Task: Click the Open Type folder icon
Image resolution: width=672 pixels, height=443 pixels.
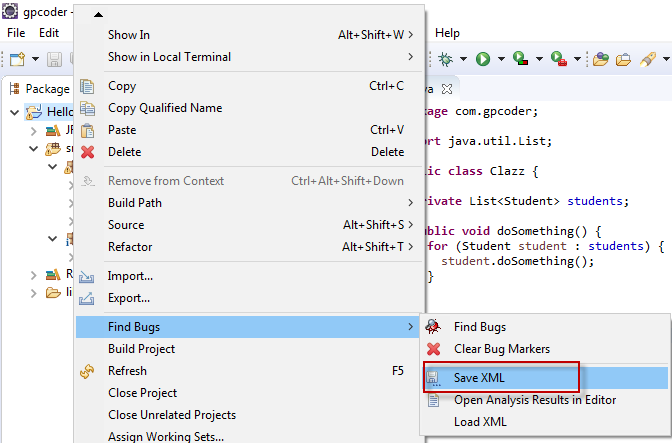Action: (600, 60)
